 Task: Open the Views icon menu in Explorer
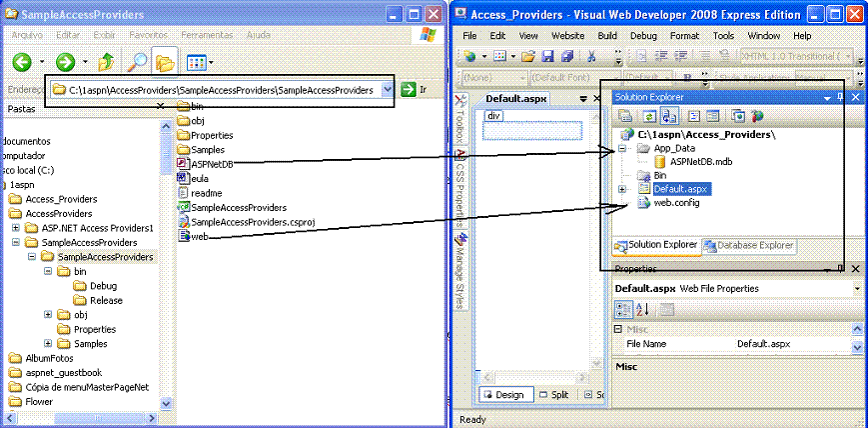point(197,62)
